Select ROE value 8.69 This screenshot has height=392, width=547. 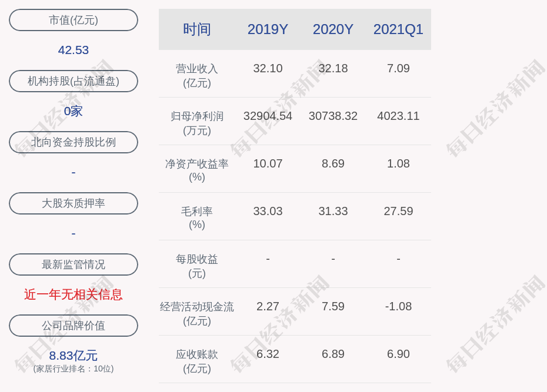[x=333, y=163]
